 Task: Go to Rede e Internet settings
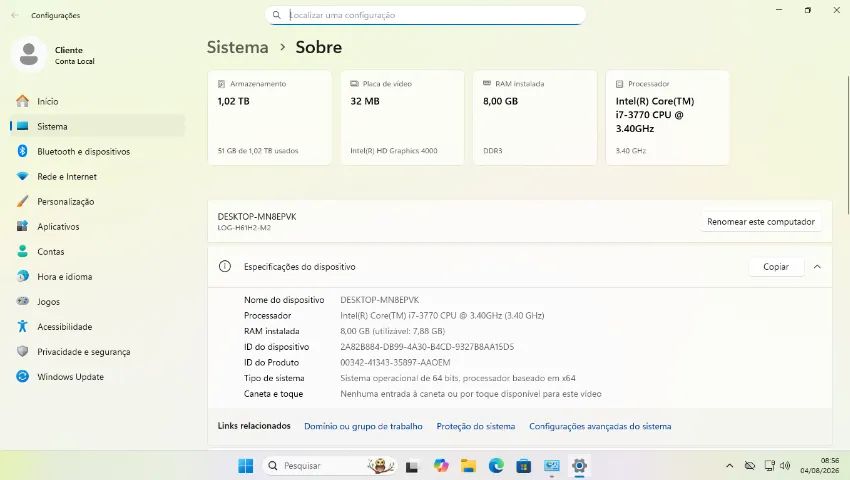point(98,176)
